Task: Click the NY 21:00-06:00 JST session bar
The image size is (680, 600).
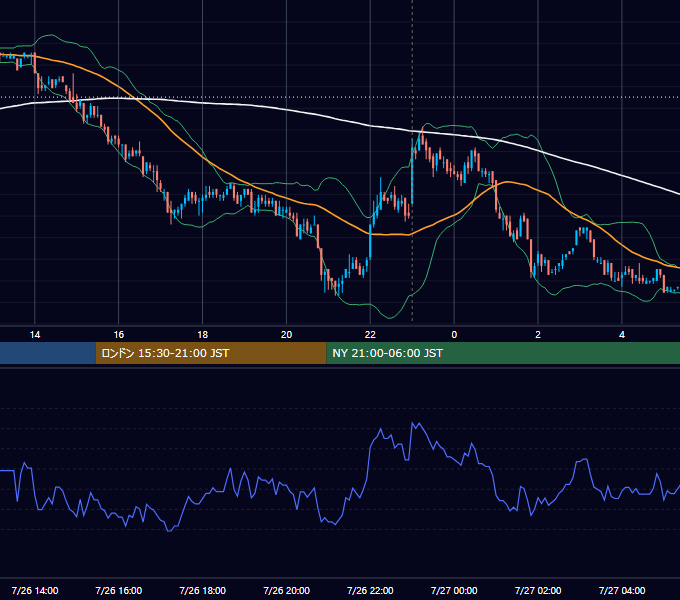Action: [x=503, y=353]
